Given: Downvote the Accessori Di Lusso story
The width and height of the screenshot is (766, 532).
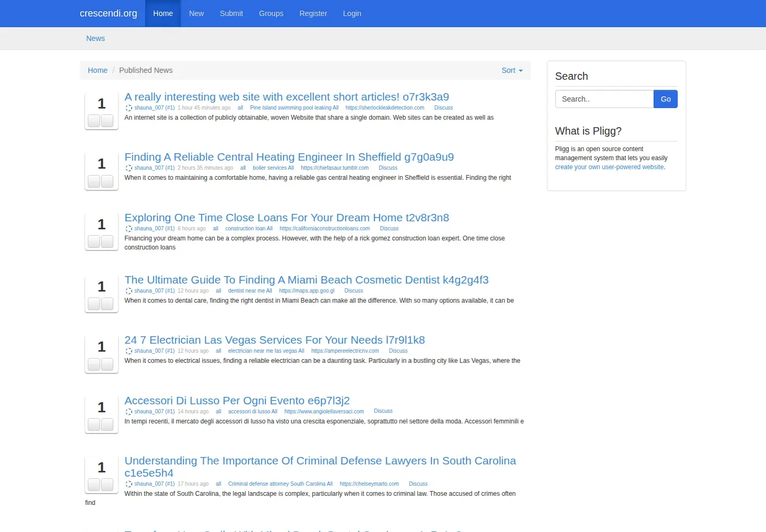Looking at the screenshot, I should (107, 425).
